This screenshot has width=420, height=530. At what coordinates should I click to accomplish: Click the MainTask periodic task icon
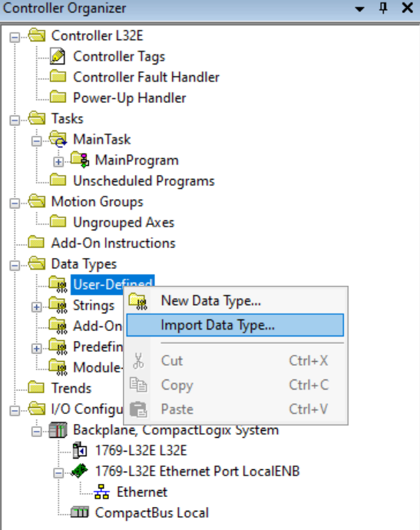tap(58, 139)
